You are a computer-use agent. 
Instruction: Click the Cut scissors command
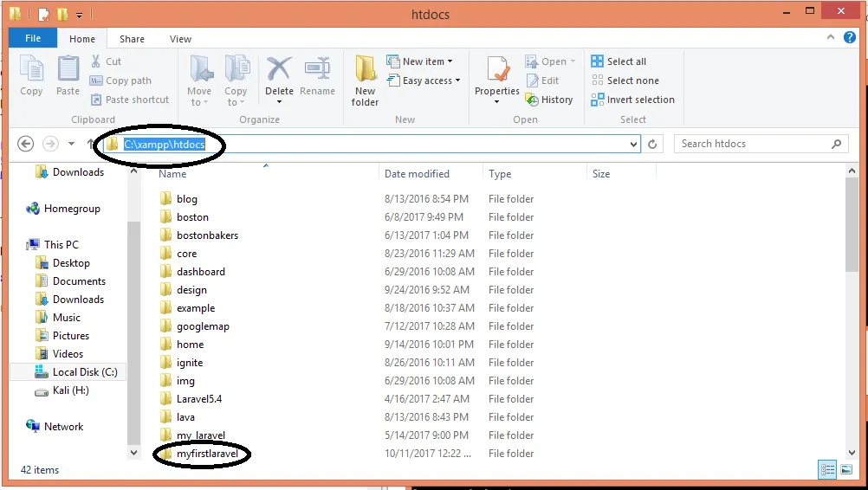click(x=107, y=61)
